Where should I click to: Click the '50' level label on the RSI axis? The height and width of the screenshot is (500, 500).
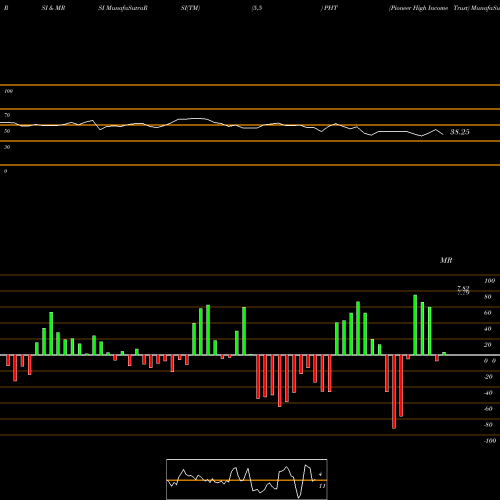(7, 131)
